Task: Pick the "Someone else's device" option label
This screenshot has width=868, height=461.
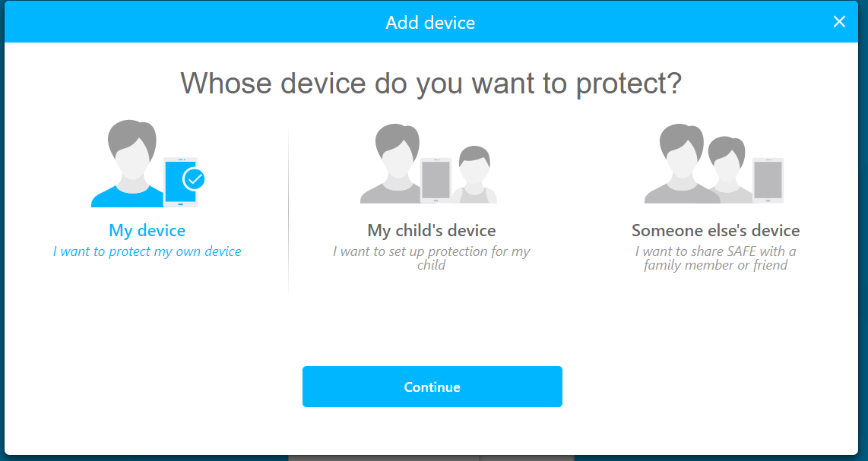Action: coord(715,230)
